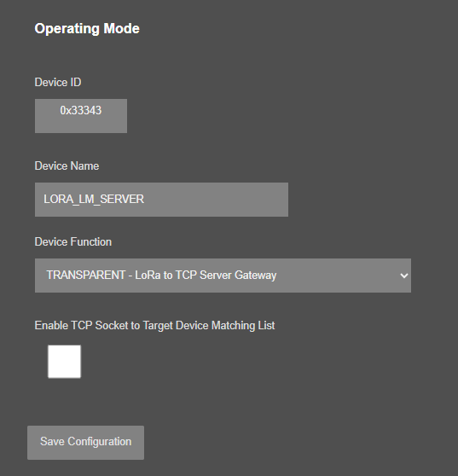
Task: Place cursor in LORA_LM_SERVER text
Action: 94,199
